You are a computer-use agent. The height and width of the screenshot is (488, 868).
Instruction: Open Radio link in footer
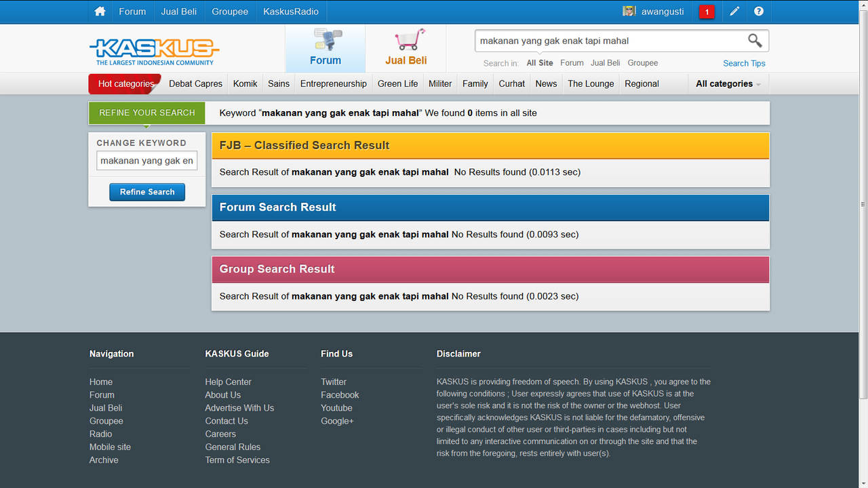point(101,434)
